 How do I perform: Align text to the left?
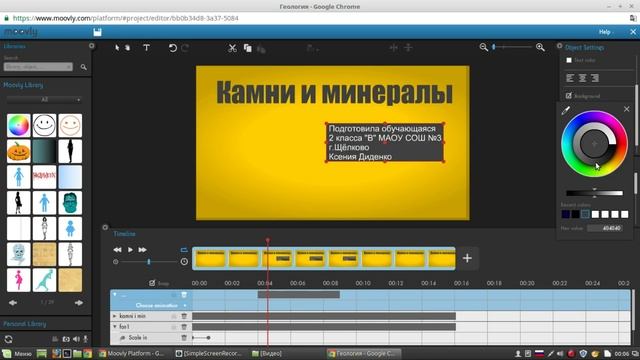point(570,78)
